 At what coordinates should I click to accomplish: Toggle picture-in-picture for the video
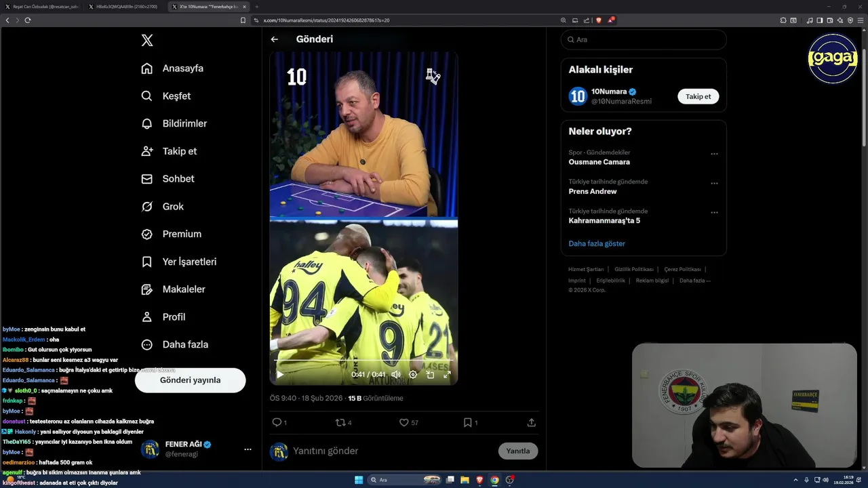pos(430,374)
